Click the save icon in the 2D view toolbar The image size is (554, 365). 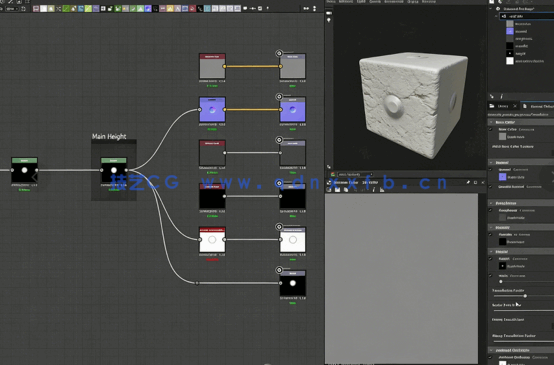tap(338, 190)
